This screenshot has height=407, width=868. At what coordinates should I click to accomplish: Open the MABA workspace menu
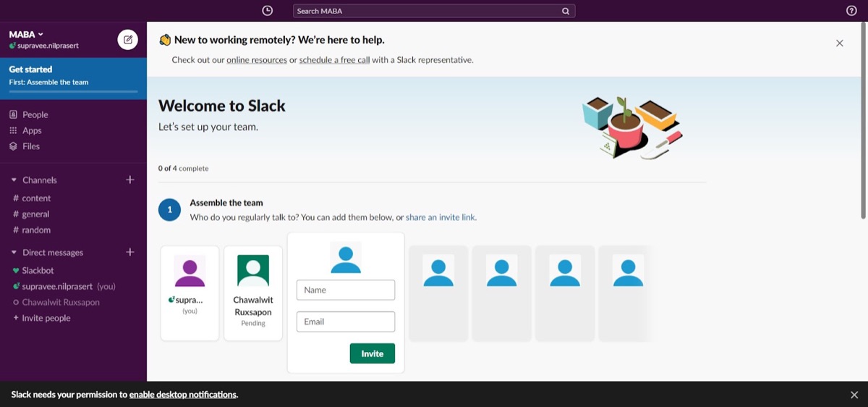coord(26,34)
